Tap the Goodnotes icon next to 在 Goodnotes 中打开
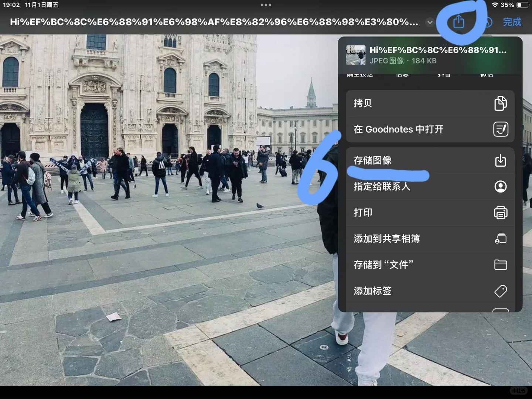 500,129
